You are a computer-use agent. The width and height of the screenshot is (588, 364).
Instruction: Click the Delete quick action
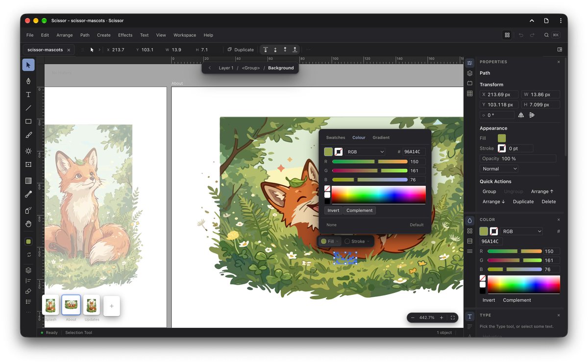[549, 202]
